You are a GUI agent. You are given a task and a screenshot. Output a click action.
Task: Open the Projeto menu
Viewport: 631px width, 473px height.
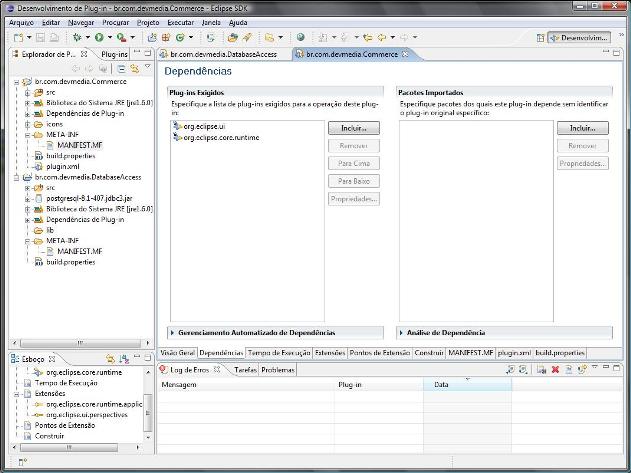[x=148, y=23]
